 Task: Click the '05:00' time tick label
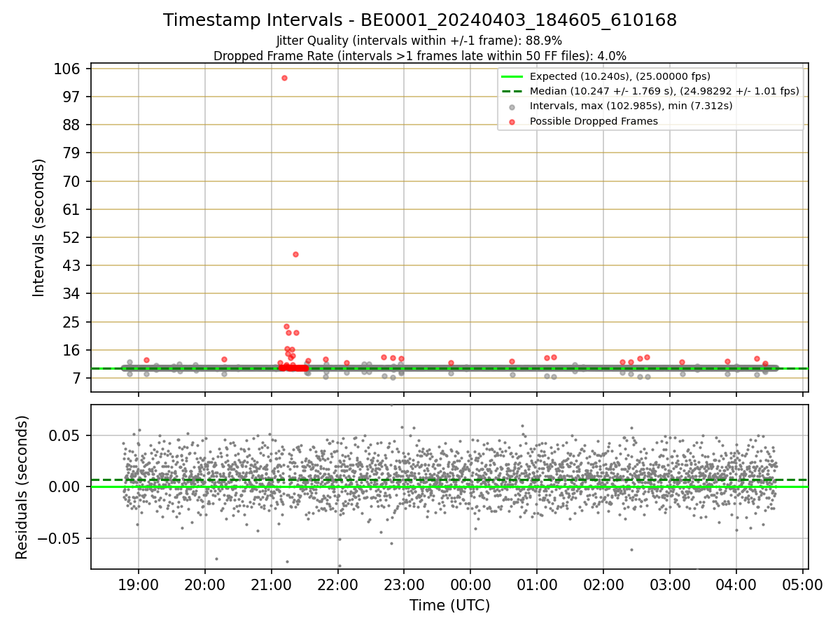pos(803,584)
